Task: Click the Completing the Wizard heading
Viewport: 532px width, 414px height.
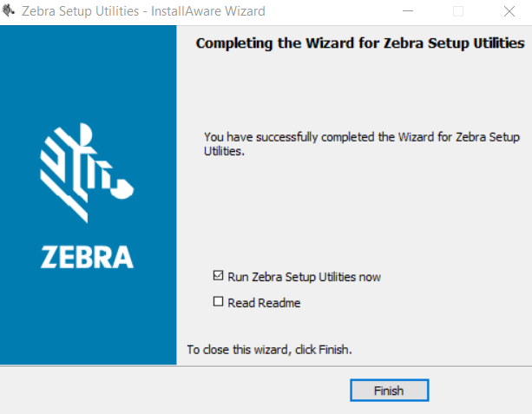Action: [x=360, y=43]
